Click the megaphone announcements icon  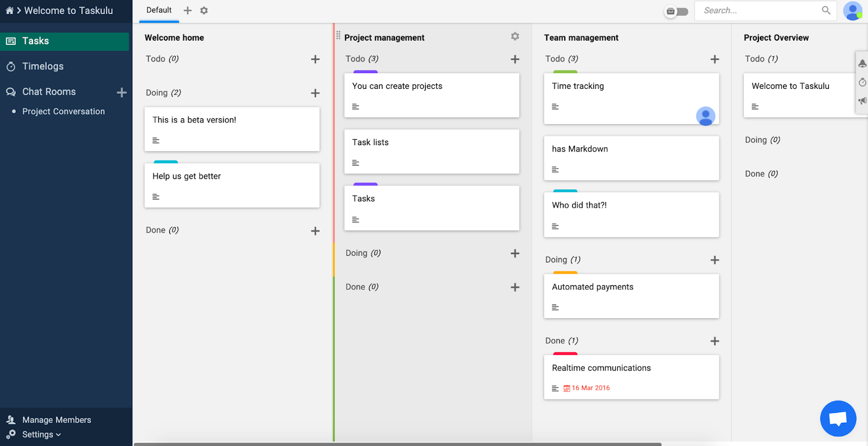click(862, 101)
